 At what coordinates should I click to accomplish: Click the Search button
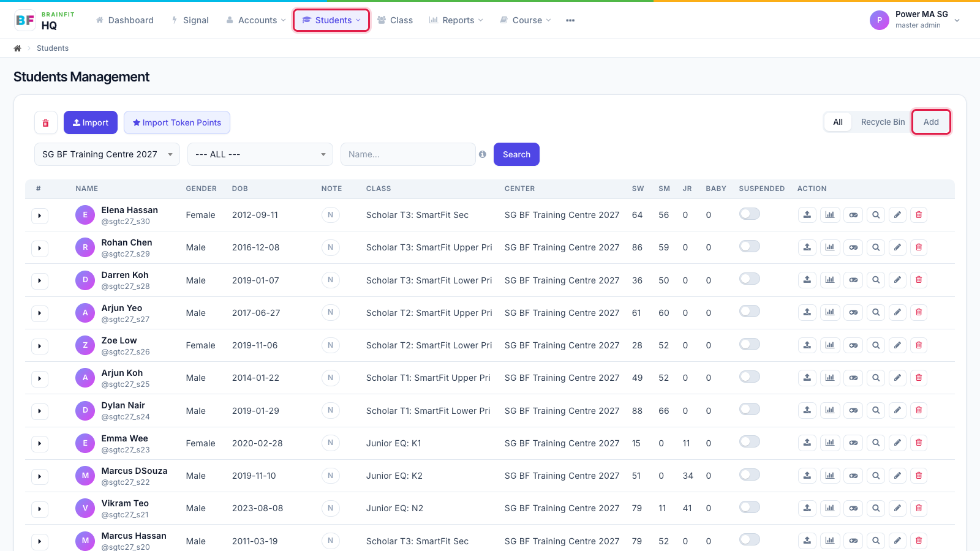516,154
